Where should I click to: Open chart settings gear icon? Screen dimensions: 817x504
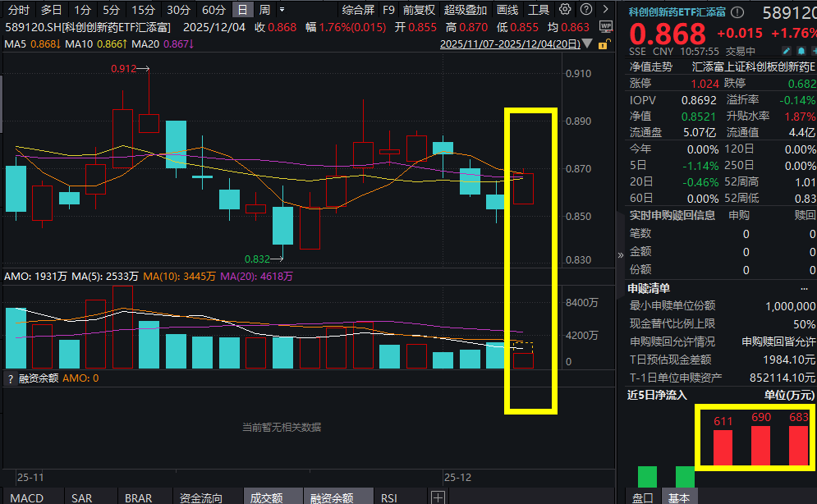coord(565,10)
